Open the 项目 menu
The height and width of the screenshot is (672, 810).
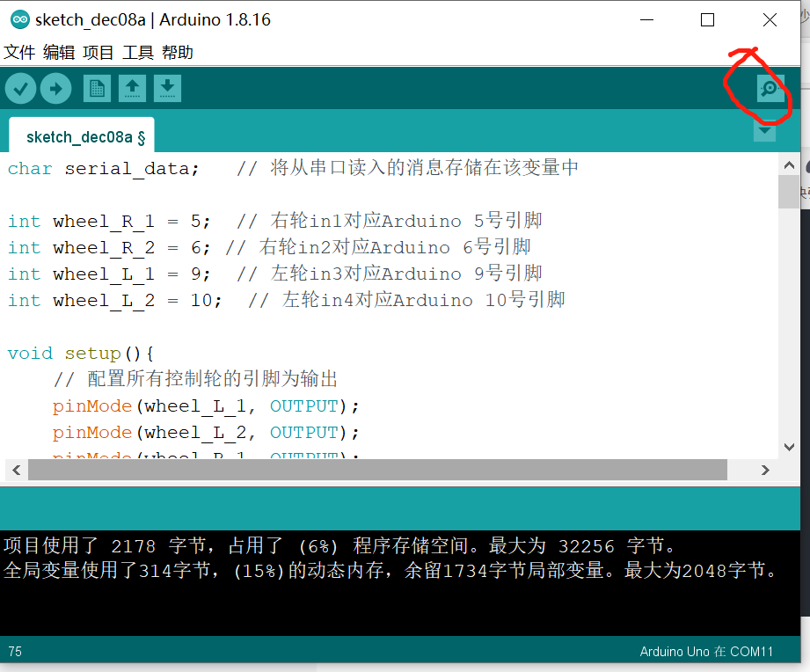point(99,52)
